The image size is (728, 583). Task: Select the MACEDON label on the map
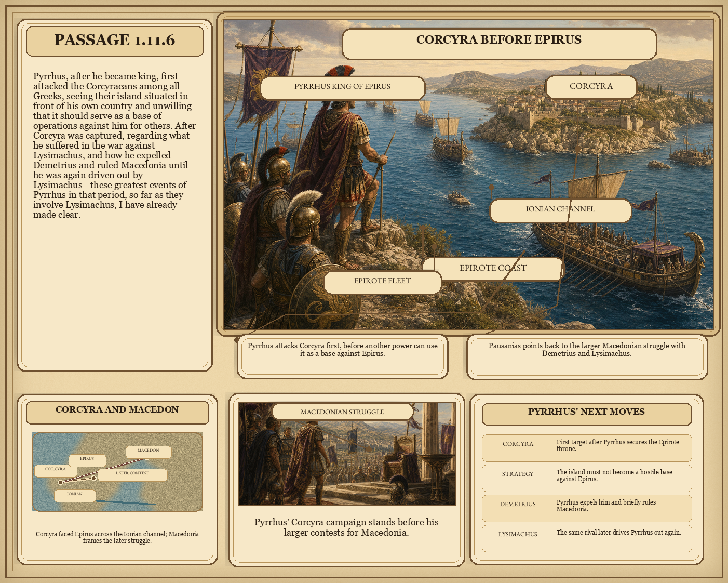(149, 452)
